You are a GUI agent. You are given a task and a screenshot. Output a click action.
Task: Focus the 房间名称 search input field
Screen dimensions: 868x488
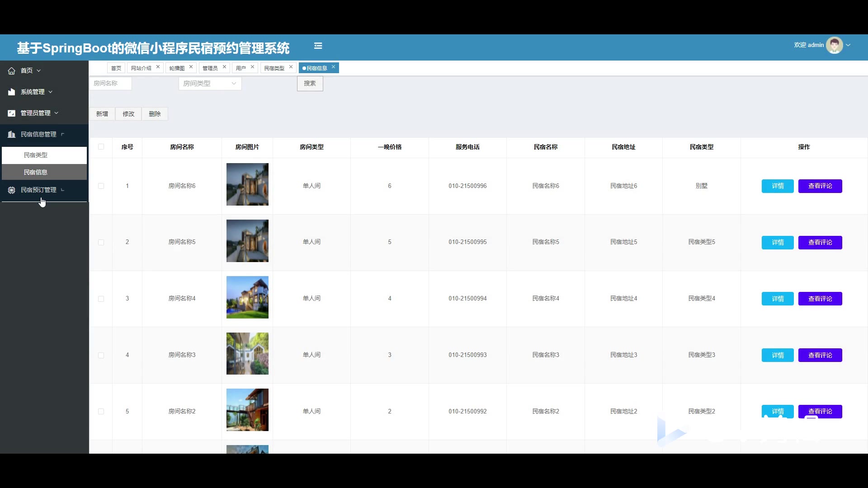click(x=110, y=84)
